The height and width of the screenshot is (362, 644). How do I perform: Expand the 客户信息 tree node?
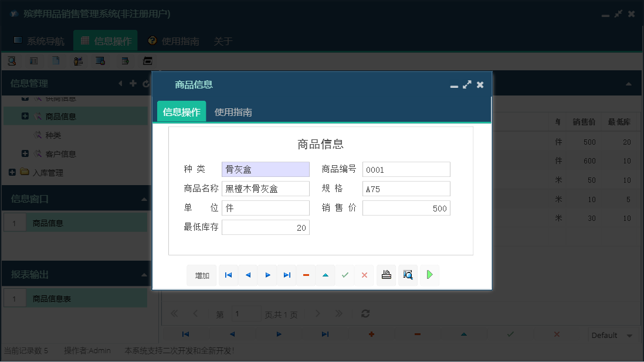23,153
